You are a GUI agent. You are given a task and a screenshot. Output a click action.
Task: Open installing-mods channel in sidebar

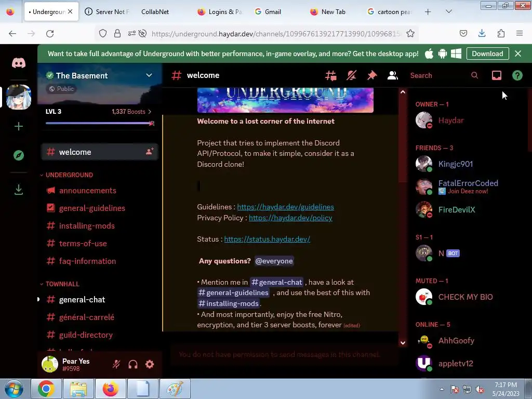100,226
